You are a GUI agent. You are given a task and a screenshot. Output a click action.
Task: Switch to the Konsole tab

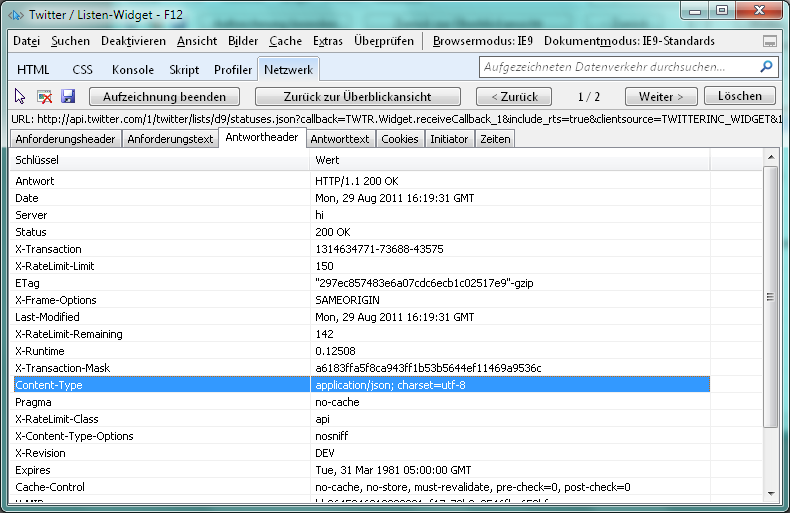pyautogui.click(x=133, y=70)
